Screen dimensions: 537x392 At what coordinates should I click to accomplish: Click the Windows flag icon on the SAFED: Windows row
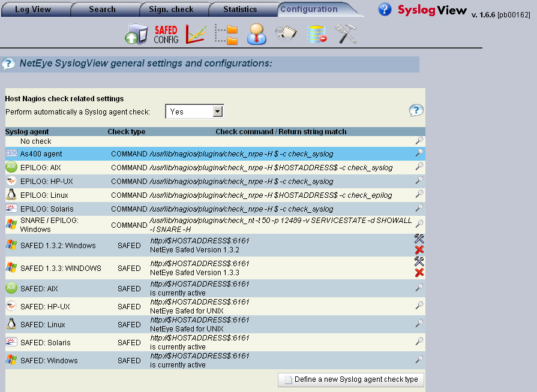[x=11, y=360]
